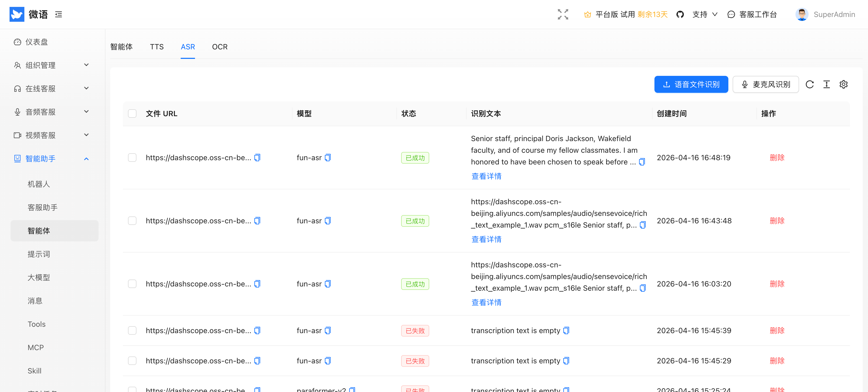
Task: Copy file URL in the 16:03:20 row
Action: tap(257, 284)
